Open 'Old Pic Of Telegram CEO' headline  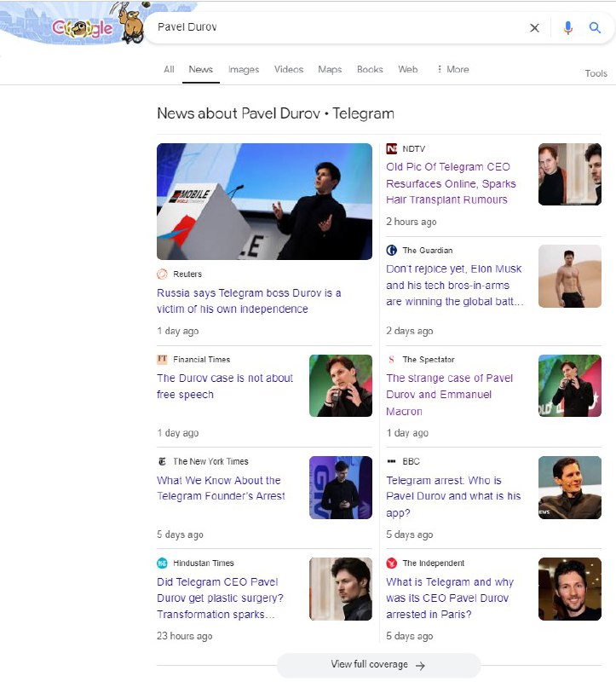tap(451, 183)
